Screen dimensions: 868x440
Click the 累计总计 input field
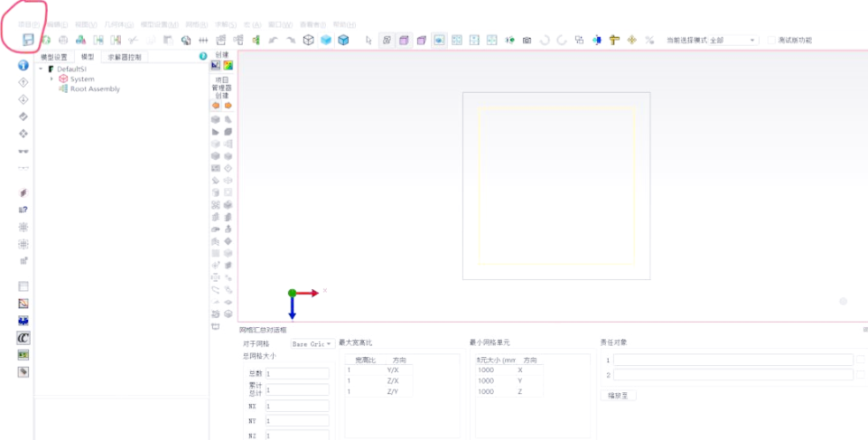(x=297, y=389)
